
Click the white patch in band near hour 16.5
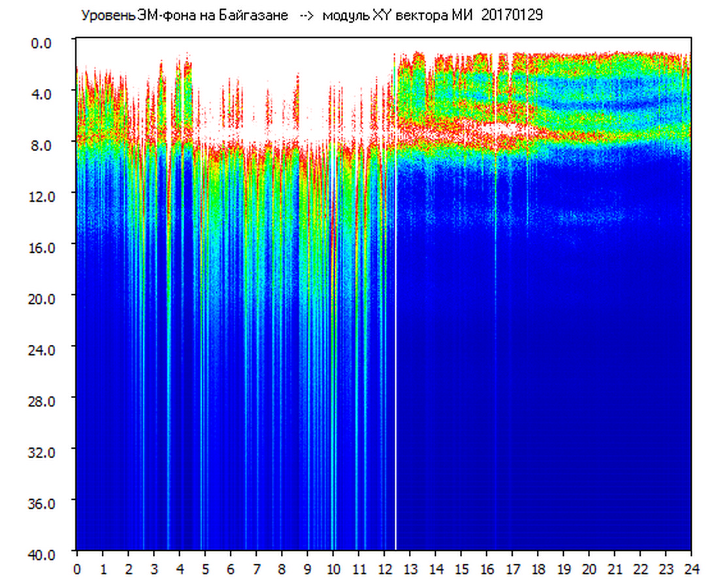(503, 129)
